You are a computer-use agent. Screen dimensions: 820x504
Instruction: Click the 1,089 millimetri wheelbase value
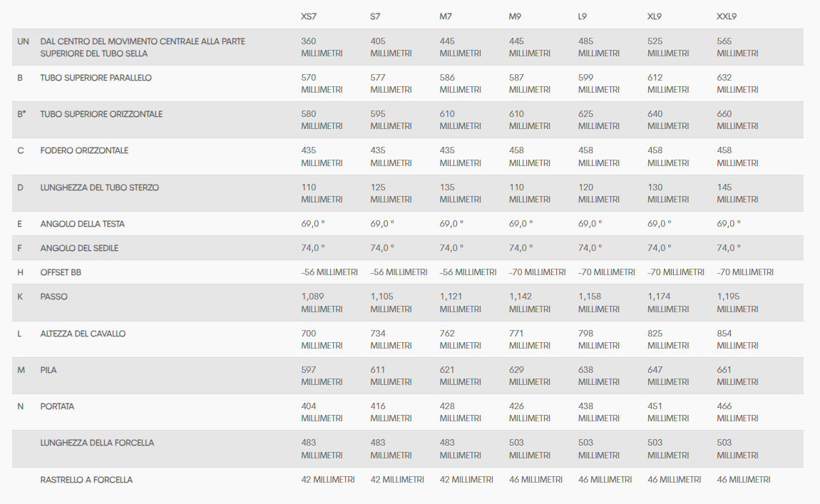(x=321, y=303)
